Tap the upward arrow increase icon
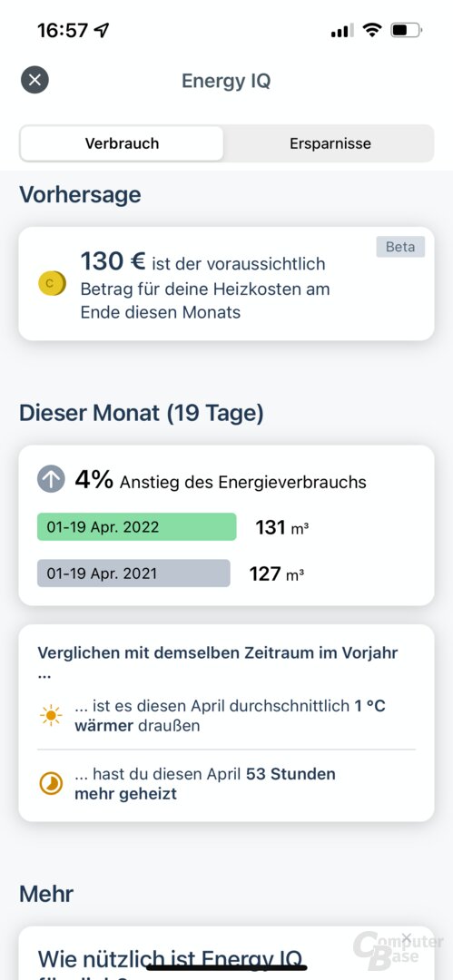 pyautogui.click(x=51, y=480)
